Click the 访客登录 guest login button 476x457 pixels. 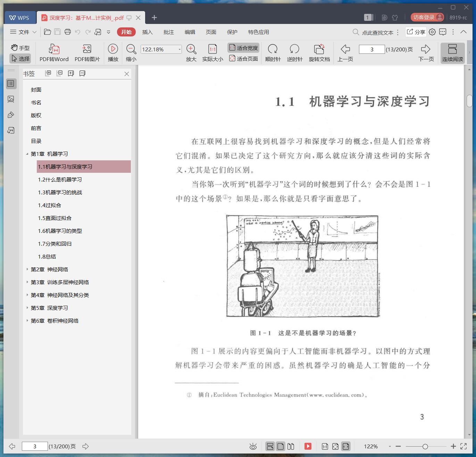coord(427,17)
